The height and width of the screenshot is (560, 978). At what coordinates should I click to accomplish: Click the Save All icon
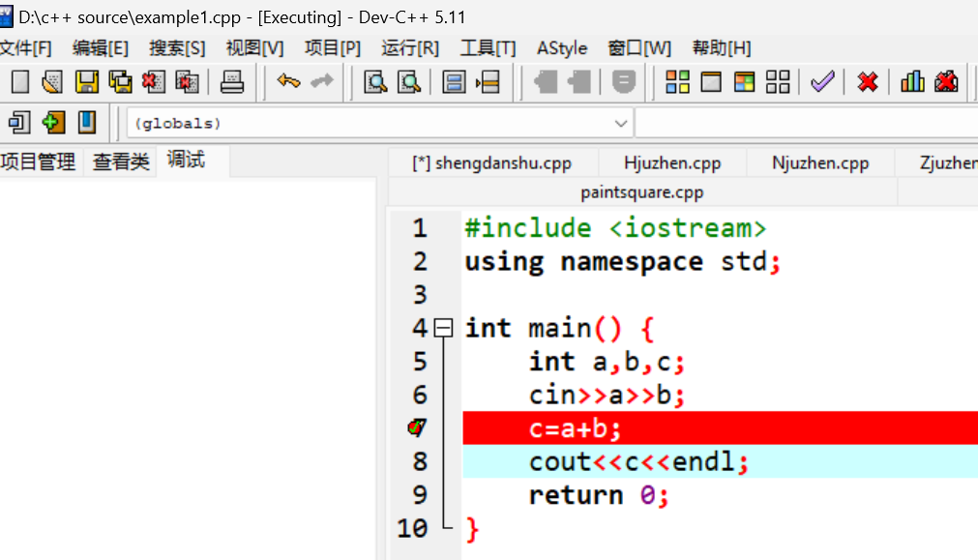[x=120, y=81]
